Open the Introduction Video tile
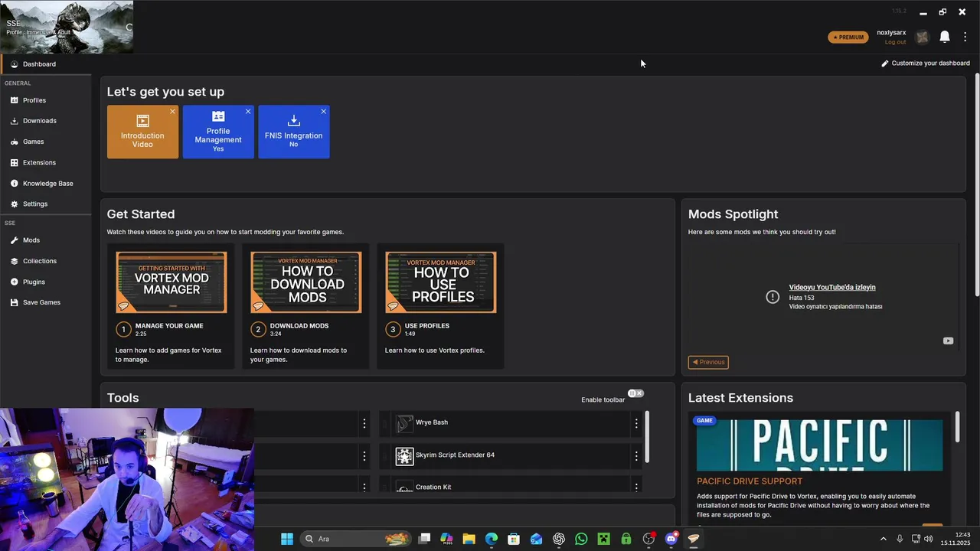This screenshot has width=980, height=551. pos(142,132)
